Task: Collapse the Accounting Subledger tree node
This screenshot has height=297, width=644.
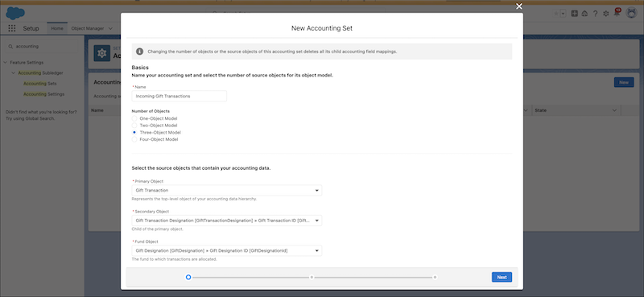Action: 14,72
